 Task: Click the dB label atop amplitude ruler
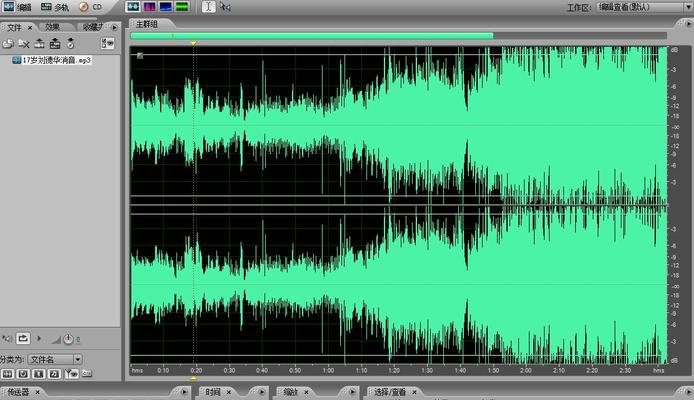674,50
